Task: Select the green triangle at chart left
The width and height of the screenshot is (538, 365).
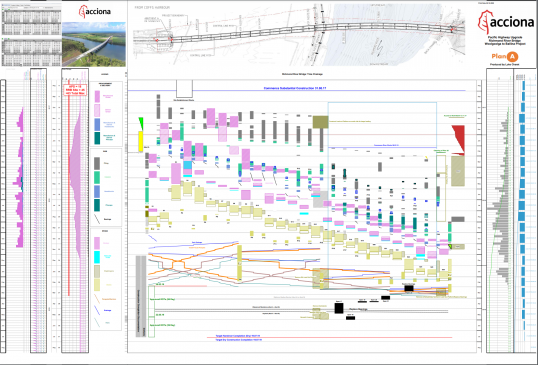Action: click(x=141, y=123)
